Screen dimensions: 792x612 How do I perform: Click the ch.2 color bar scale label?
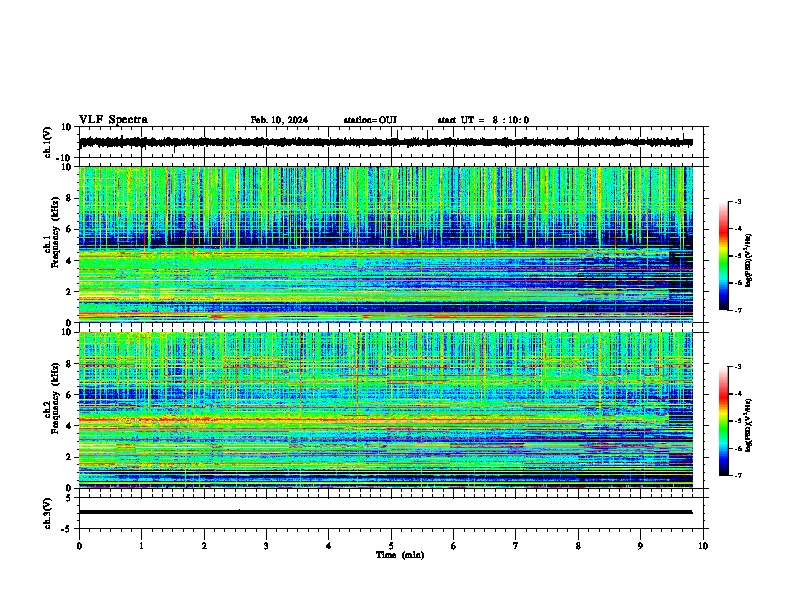click(x=749, y=425)
